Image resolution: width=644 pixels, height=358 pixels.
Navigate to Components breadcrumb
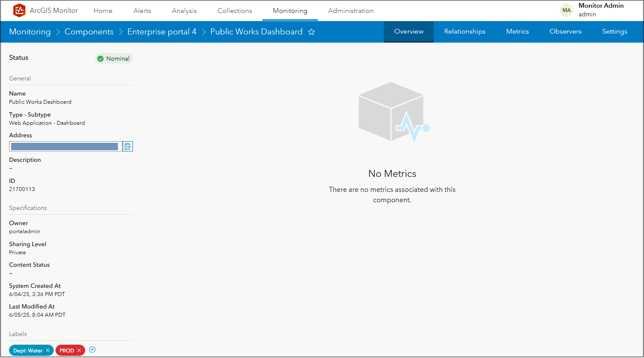tap(89, 32)
